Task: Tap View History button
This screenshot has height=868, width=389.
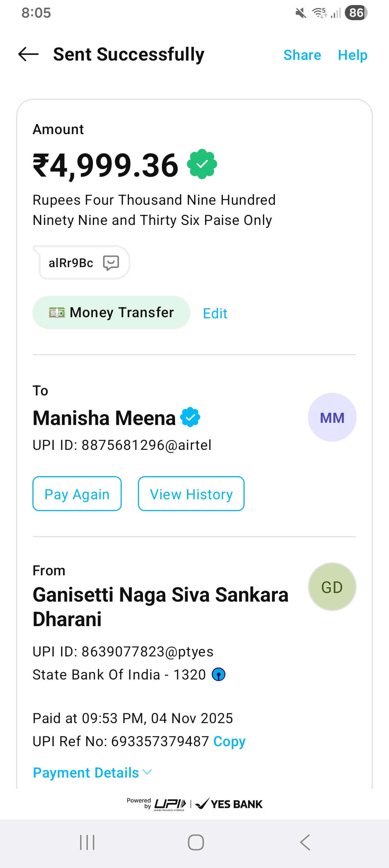Action: [x=191, y=494]
